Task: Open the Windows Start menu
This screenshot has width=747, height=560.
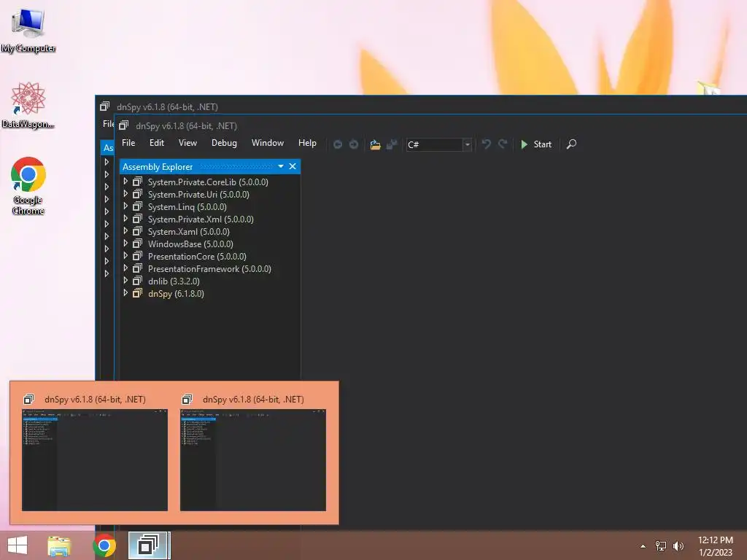Action: [x=18, y=545]
